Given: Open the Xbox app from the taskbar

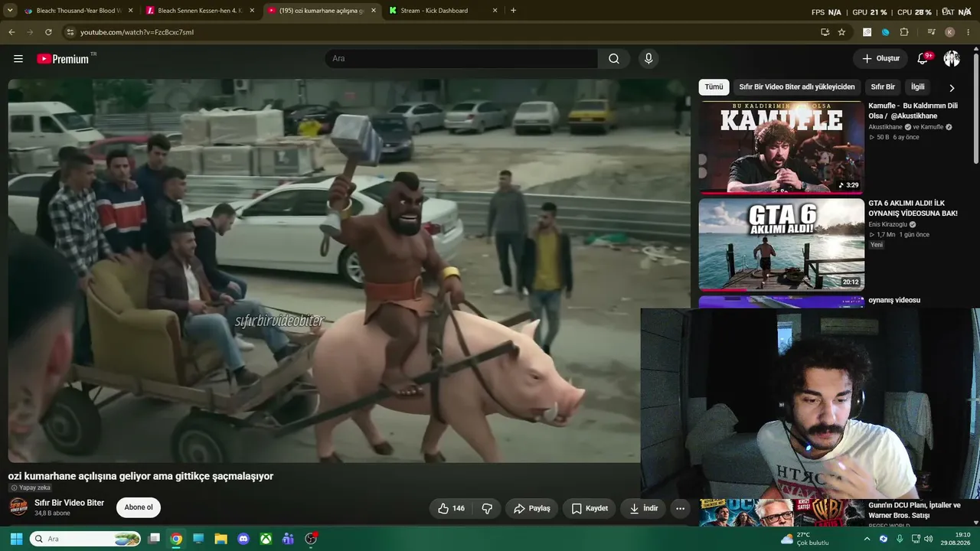Looking at the screenshot, I should 266,539.
